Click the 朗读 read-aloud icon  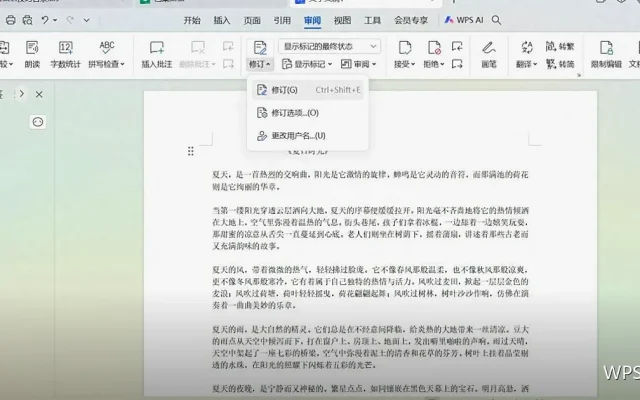(x=32, y=48)
